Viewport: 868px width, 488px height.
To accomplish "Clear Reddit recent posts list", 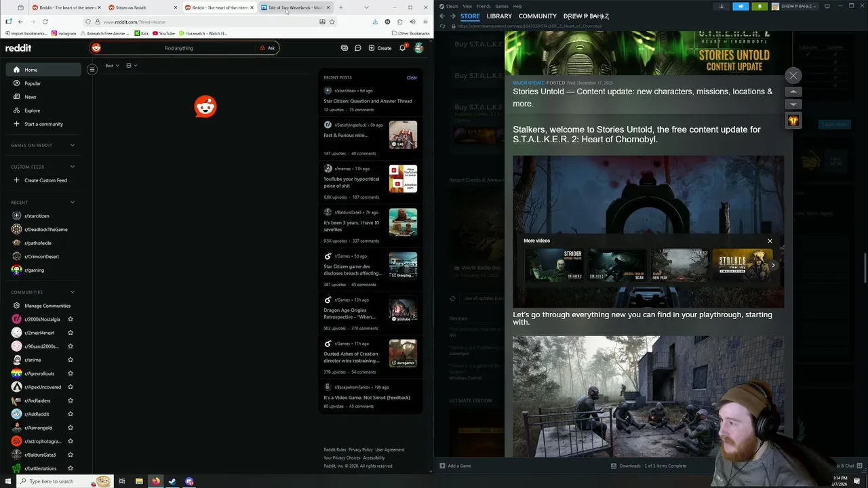I will [x=412, y=77].
